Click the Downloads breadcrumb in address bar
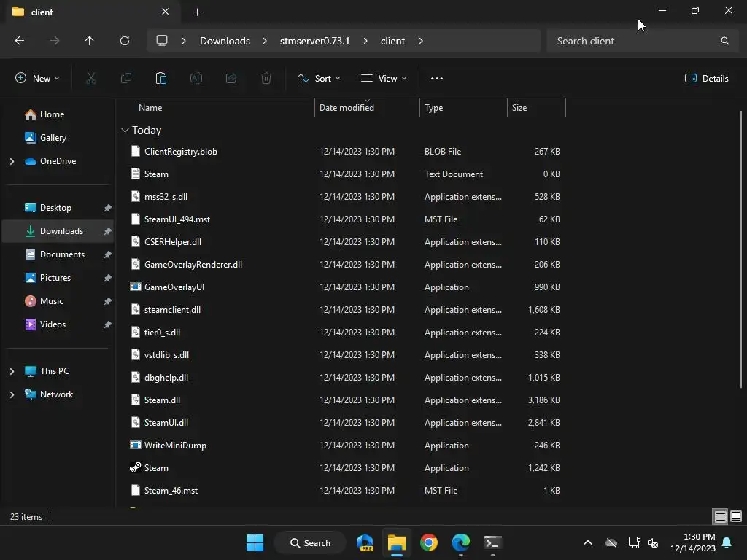Image resolution: width=747 pixels, height=560 pixels. (x=225, y=41)
